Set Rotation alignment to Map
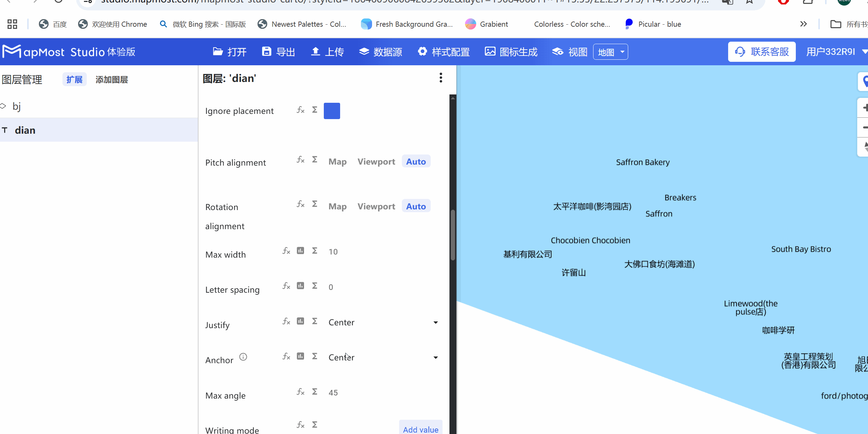868x434 pixels. (x=337, y=206)
